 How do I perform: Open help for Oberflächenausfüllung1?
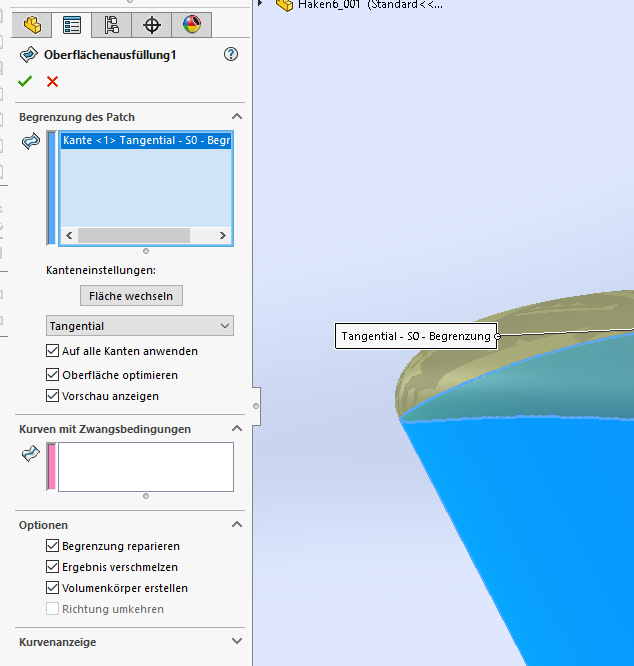point(231,54)
